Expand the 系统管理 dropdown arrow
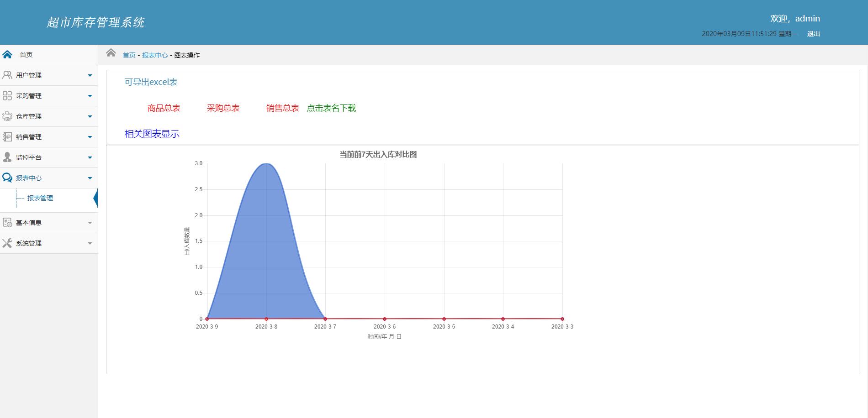The image size is (868, 418). [x=90, y=243]
